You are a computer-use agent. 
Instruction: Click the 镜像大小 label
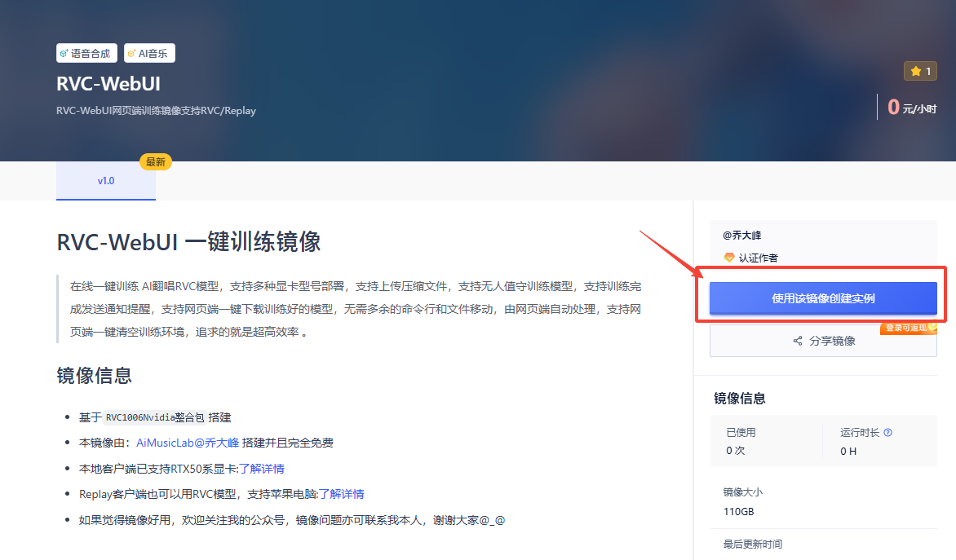coord(742,492)
